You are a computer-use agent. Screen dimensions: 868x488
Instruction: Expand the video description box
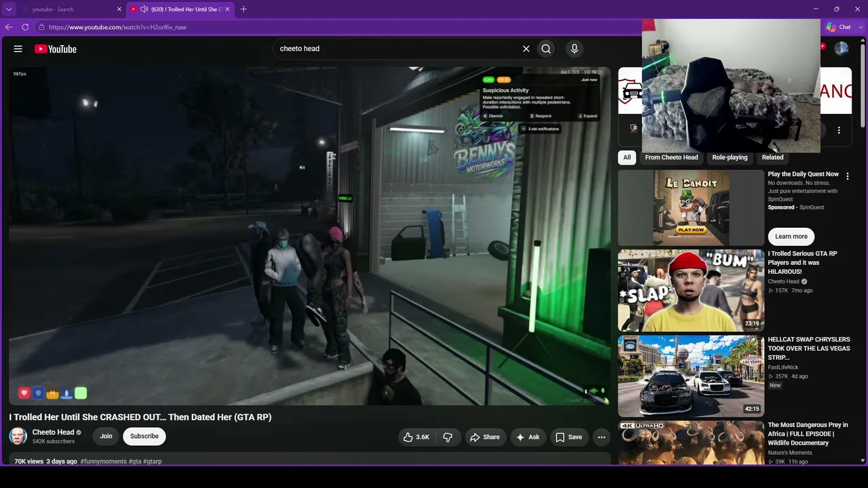tap(310, 459)
